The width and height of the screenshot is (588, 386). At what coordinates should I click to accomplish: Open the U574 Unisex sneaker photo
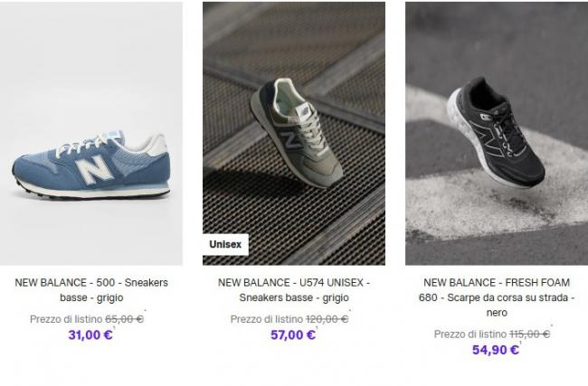pyautogui.click(x=294, y=134)
